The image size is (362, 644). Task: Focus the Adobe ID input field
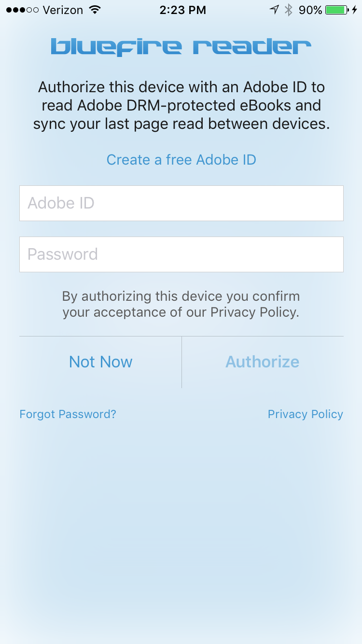tap(181, 203)
